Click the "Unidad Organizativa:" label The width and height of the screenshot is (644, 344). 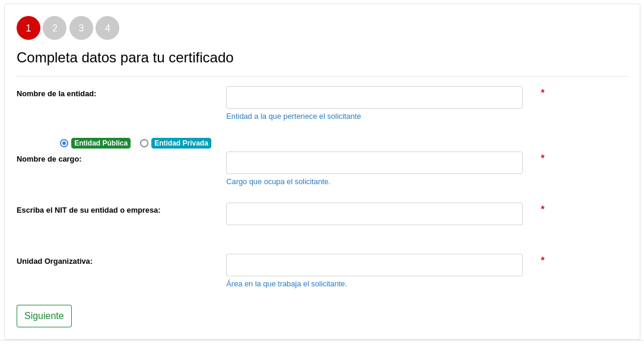55,261
